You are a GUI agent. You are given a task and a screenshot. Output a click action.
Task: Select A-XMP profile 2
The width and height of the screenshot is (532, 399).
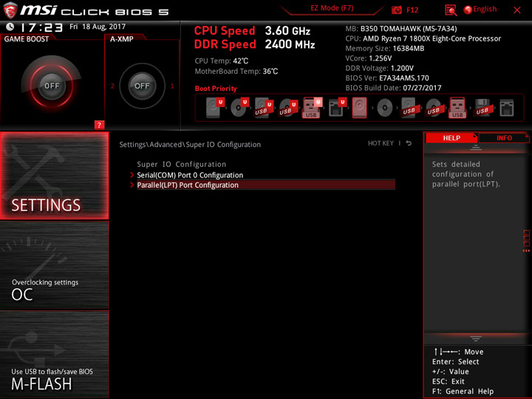(x=112, y=86)
